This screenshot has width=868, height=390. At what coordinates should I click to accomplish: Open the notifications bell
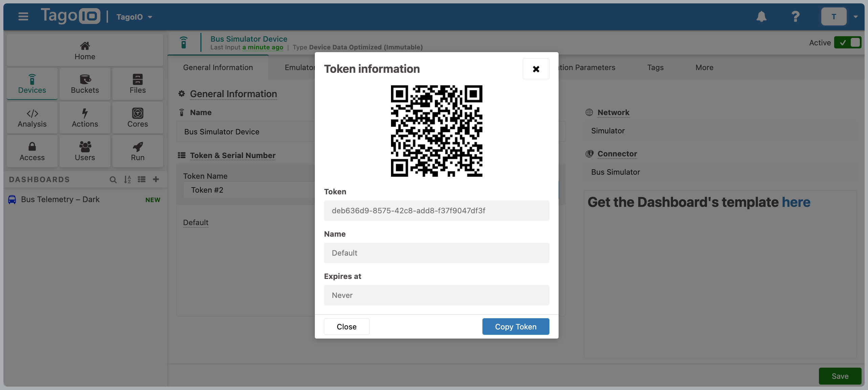click(x=761, y=16)
